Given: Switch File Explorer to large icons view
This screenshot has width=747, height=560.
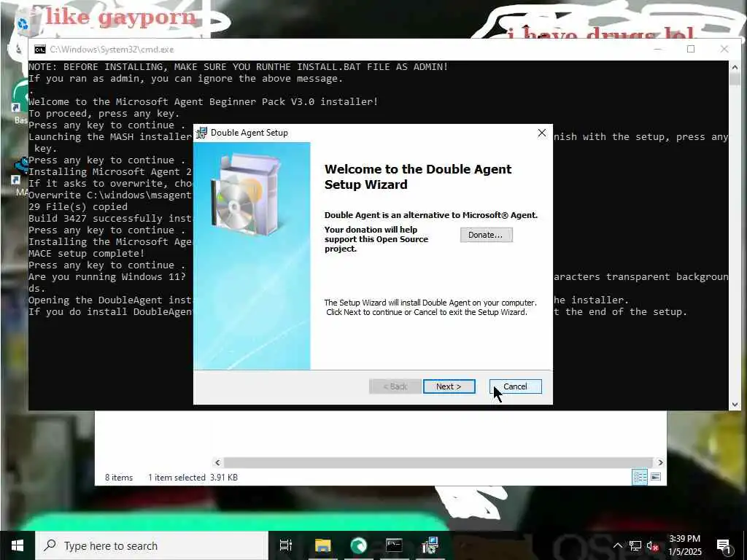Looking at the screenshot, I should click(656, 477).
